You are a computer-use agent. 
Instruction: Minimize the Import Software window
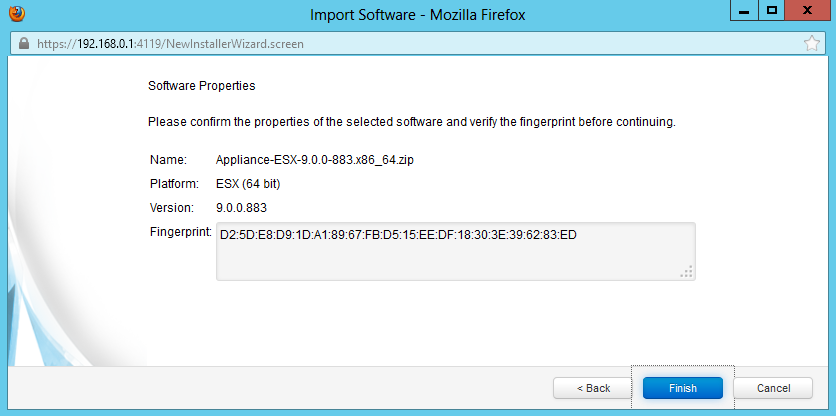coord(743,11)
